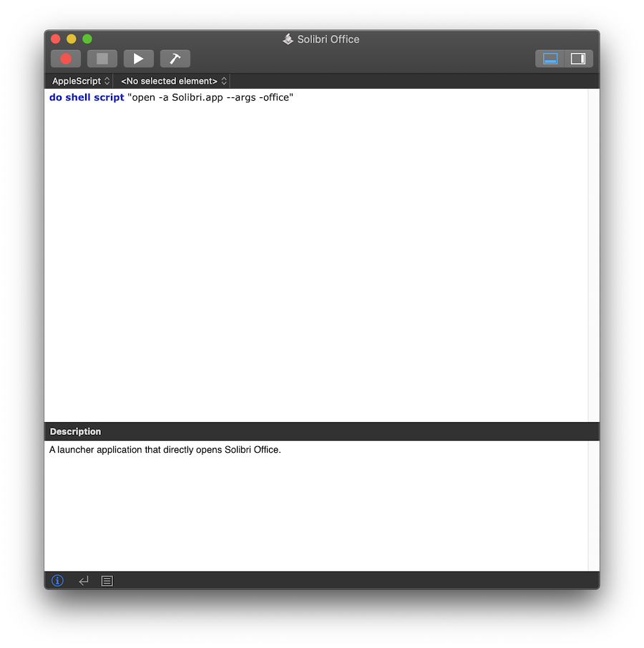This screenshot has width=644, height=648.
Task: Show the log pane list icon
Action: (x=107, y=581)
